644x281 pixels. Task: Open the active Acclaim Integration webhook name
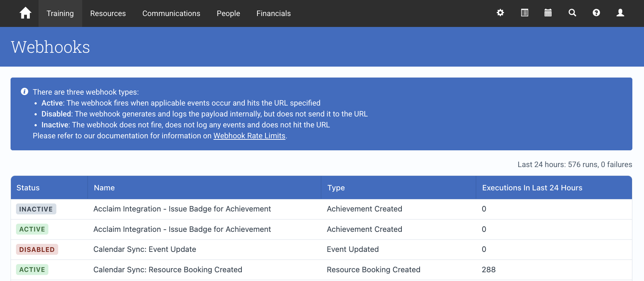[182, 229]
